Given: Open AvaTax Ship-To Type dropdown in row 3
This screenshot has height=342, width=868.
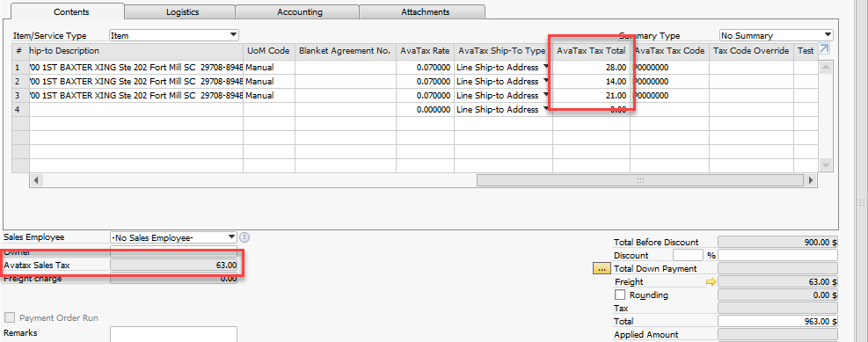Looking at the screenshot, I should [546, 95].
